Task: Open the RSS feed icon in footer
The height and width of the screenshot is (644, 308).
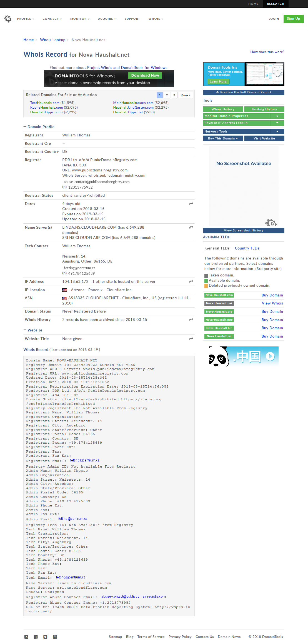Action: (26, 637)
